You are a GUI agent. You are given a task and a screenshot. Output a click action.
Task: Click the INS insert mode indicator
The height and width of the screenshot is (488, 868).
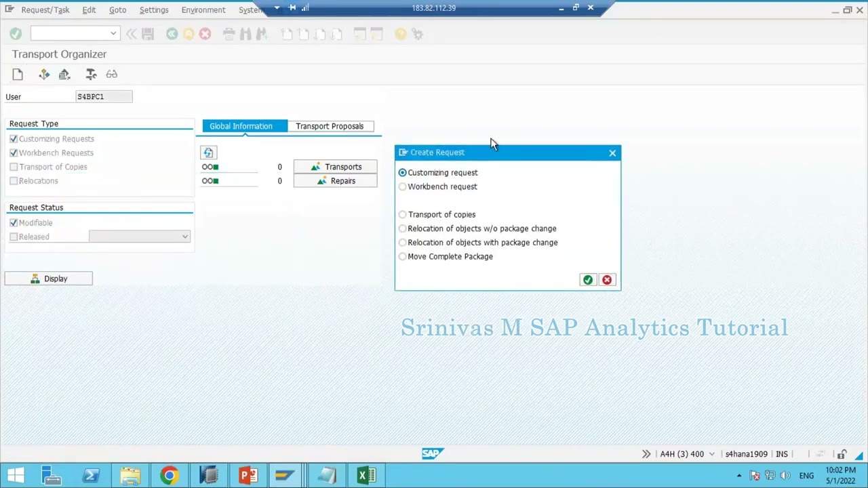coord(782,454)
